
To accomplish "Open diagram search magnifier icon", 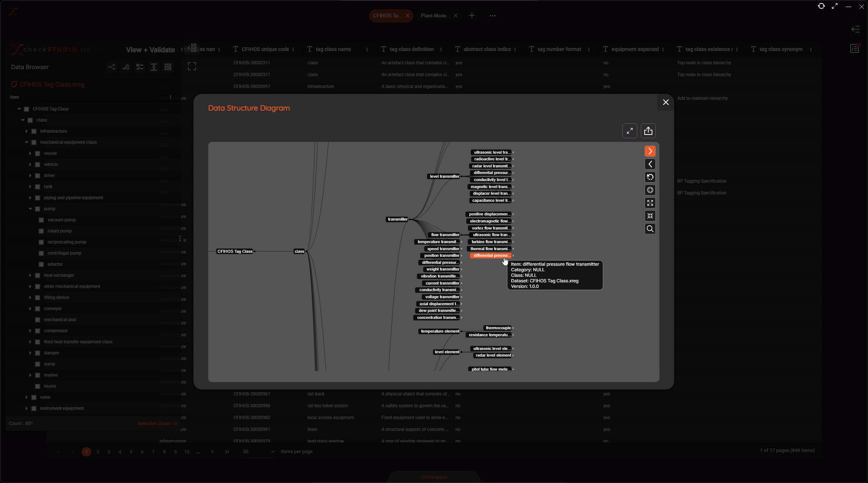I will click(x=650, y=229).
